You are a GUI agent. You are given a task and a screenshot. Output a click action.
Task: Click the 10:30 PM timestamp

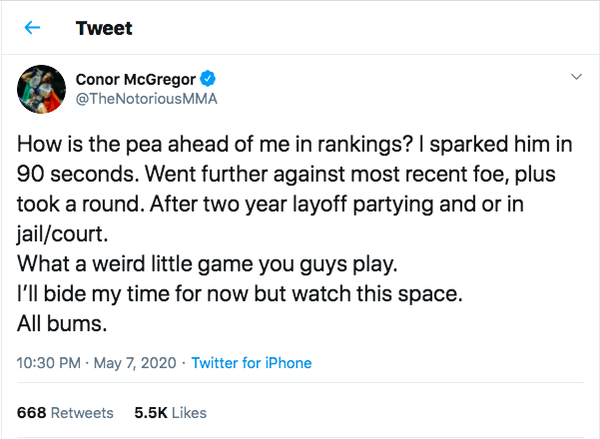click(49, 363)
